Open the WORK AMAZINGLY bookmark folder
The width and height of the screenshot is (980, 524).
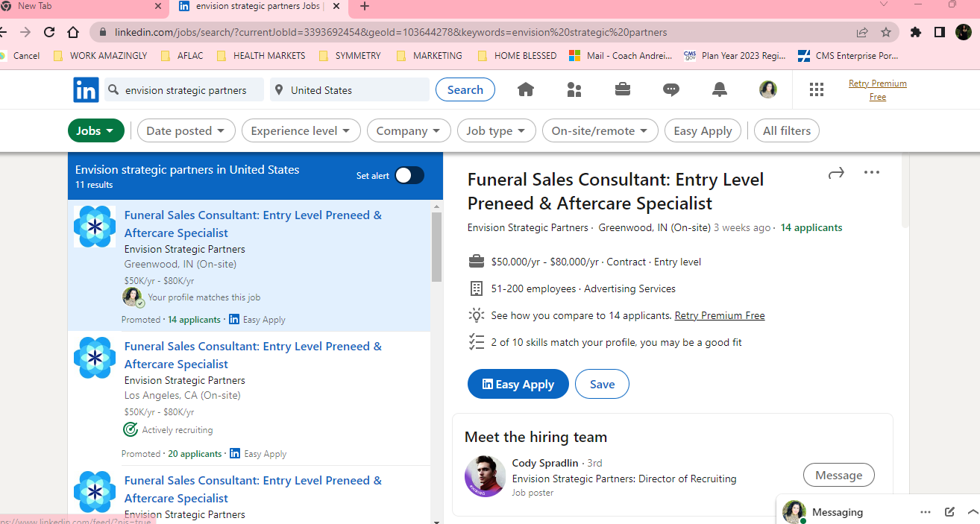pyautogui.click(x=100, y=55)
